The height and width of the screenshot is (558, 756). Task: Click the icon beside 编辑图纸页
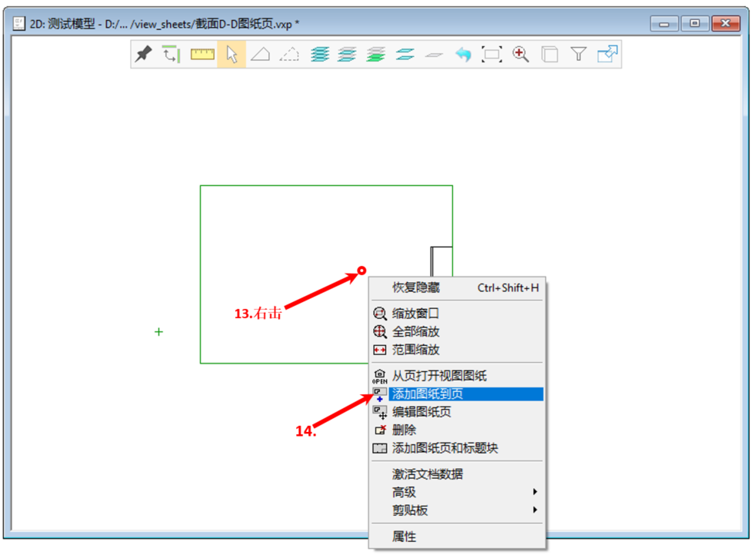[x=380, y=413]
